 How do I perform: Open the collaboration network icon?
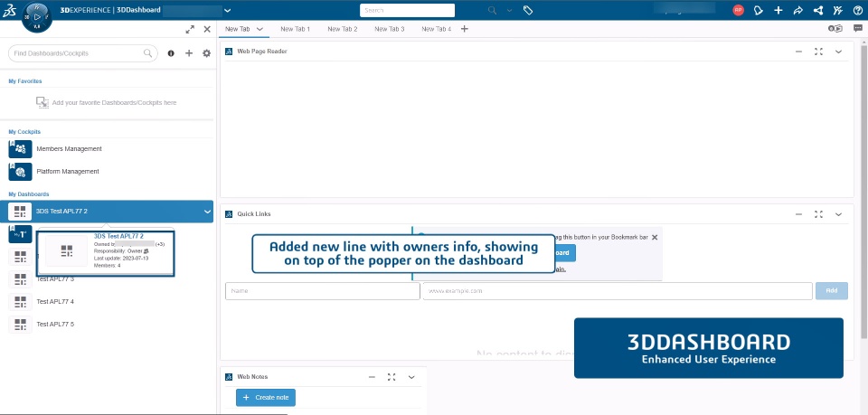(x=817, y=10)
